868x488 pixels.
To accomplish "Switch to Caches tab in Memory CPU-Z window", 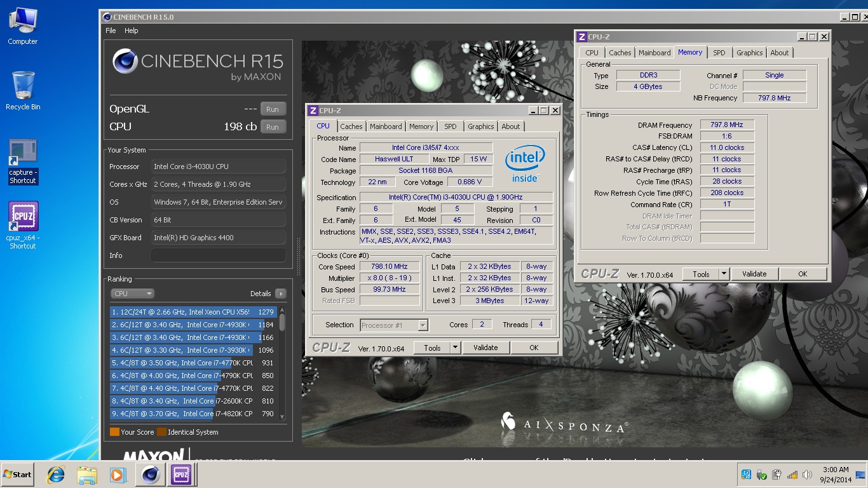I will (620, 53).
